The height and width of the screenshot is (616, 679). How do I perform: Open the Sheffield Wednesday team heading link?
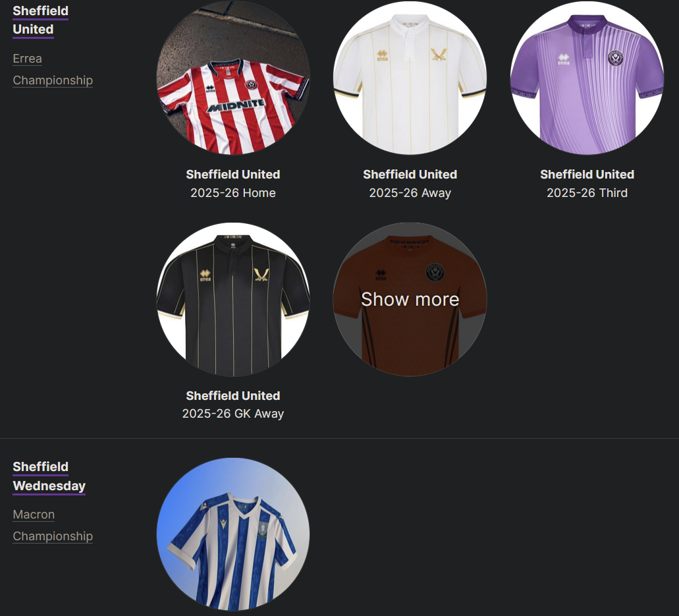click(49, 476)
